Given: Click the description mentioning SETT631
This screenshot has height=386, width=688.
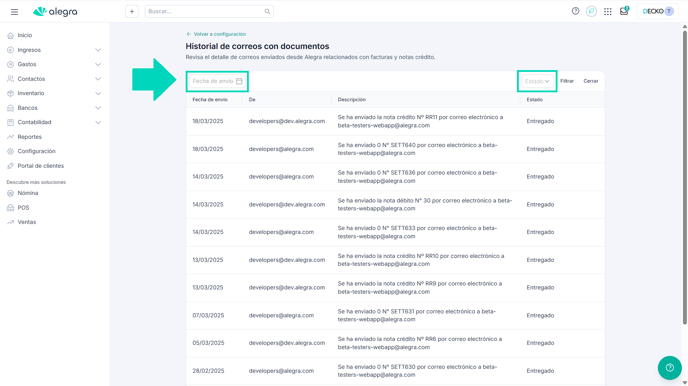Looking at the screenshot, I should point(417,315).
